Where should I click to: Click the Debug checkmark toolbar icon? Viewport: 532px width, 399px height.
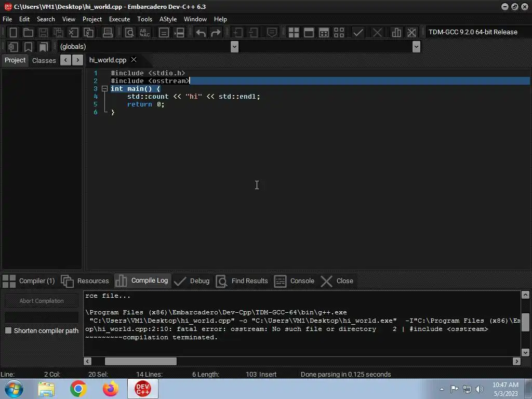click(358, 33)
